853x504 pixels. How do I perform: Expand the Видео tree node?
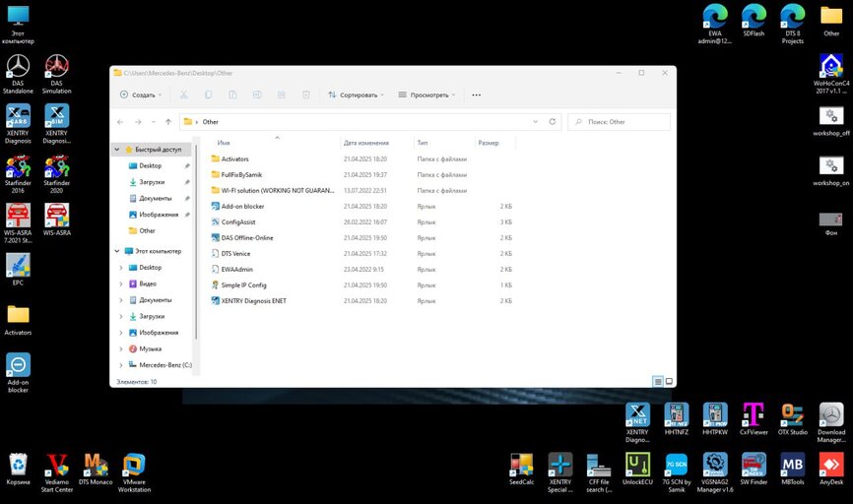pos(121,283)
